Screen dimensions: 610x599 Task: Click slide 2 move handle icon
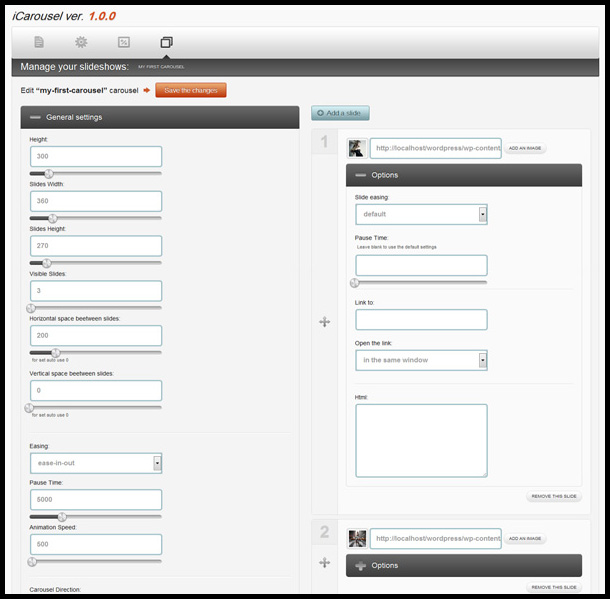pyautogui.click(x=324, y=562)
